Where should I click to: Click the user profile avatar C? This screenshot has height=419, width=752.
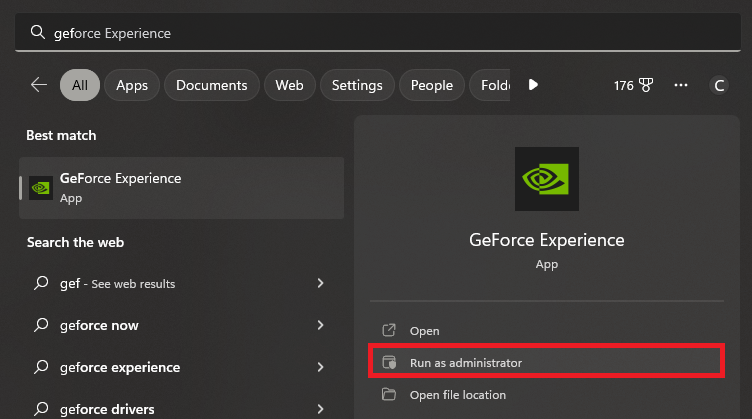pos(718,86)
